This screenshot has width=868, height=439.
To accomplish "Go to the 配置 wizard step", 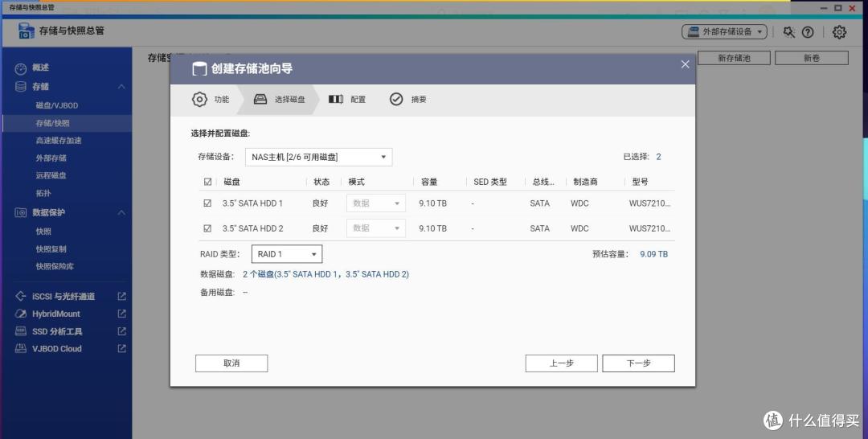I will tap(347, 100).
